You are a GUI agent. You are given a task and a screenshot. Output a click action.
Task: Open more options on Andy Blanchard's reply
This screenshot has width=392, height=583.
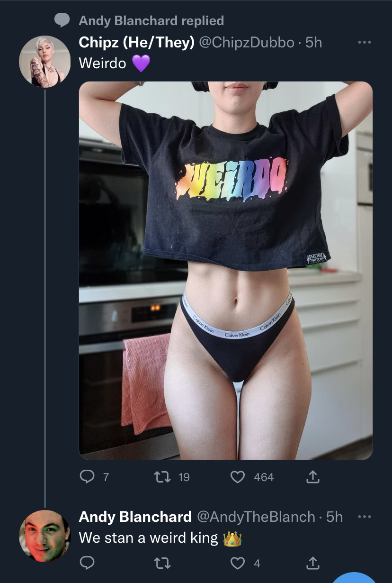click(x=364, y=517)
